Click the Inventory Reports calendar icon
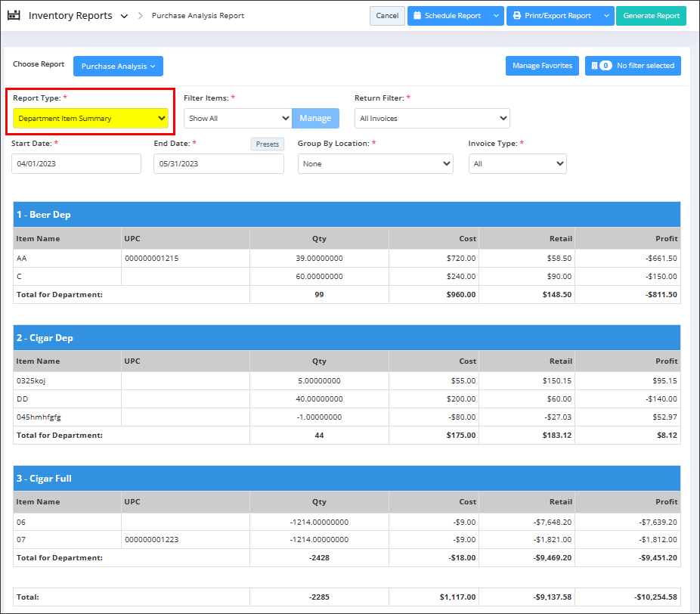The height and width of the screenshot is (614, 700). click(14, 15)
